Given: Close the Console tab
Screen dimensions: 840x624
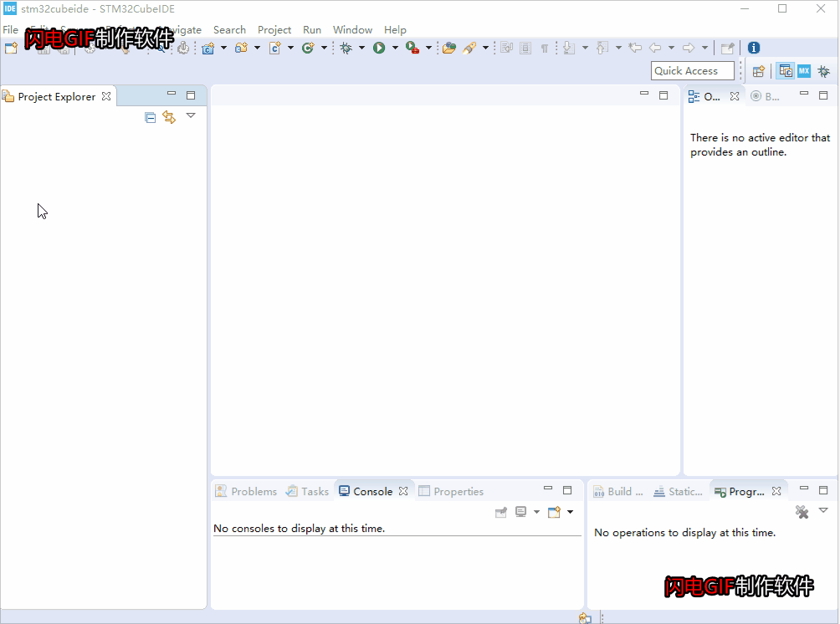Looking at the screenshot, I should [403, 491].
